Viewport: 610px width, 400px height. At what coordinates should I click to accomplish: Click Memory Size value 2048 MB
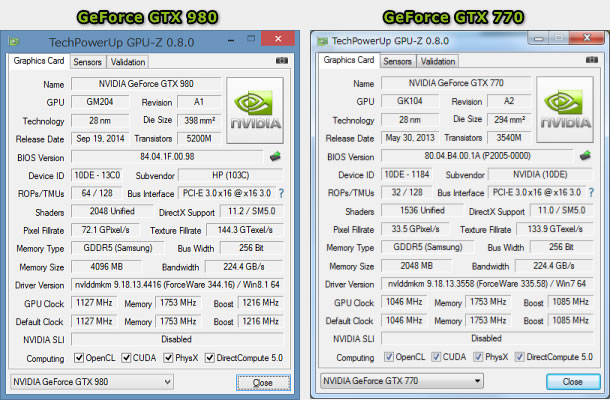tap(416, 266)
